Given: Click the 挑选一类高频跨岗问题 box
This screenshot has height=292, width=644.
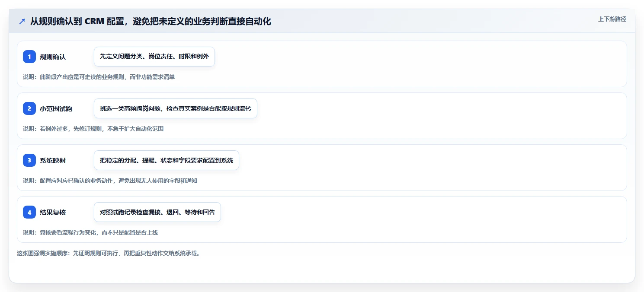Looking at the screenshot, I should click(176, 108).
